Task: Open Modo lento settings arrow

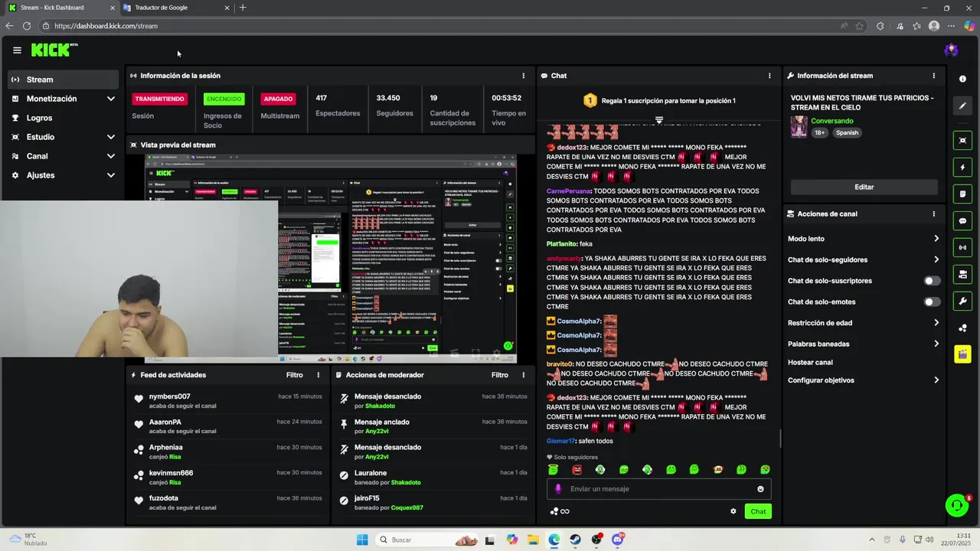Action: click(936, 239)
